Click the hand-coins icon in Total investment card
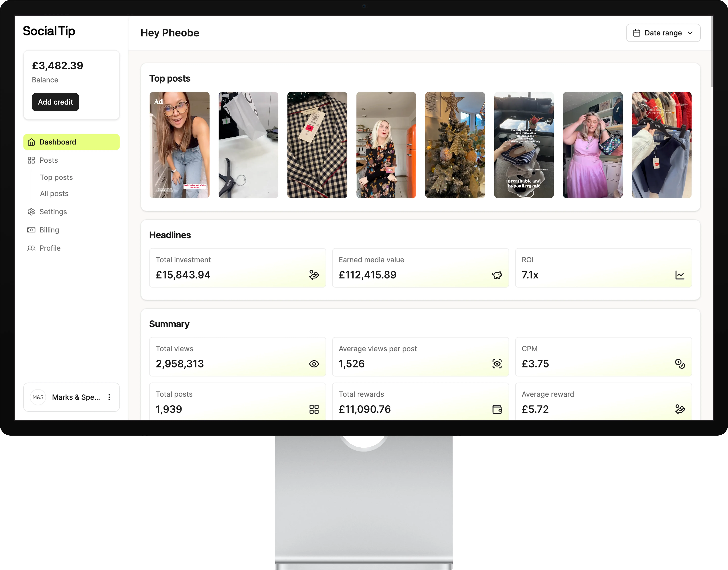The image size is (728, 570). (314, 275)
